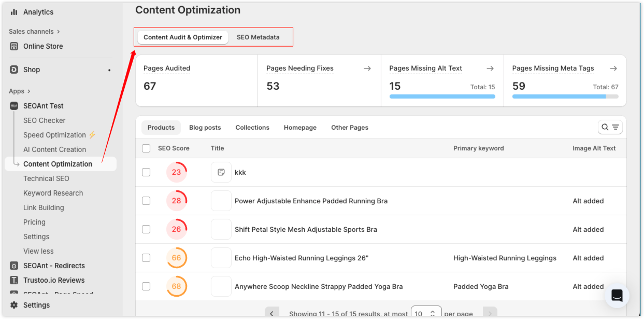
Task: Switch to the SEO Metadata tab
Action: pyautogui.click(x=258, y=37)
